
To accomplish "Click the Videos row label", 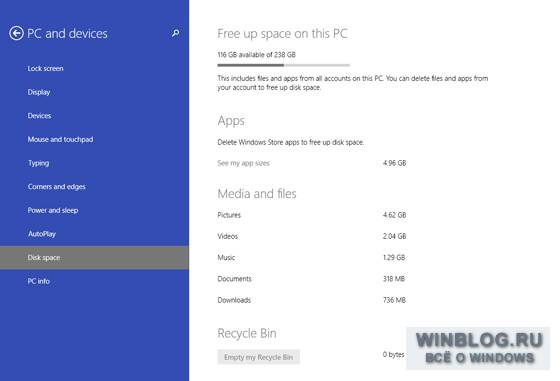I will click(x=228, y=236).
